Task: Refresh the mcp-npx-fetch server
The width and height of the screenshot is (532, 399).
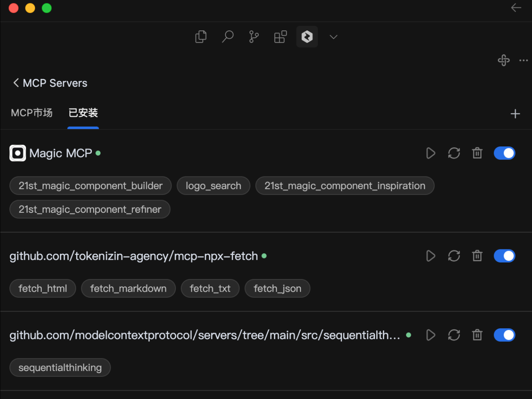Action: 454,256
